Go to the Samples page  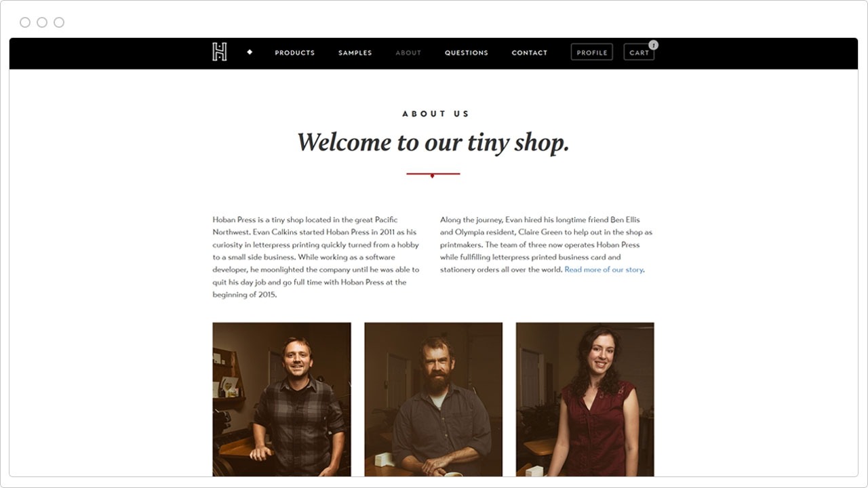[355, 53]
